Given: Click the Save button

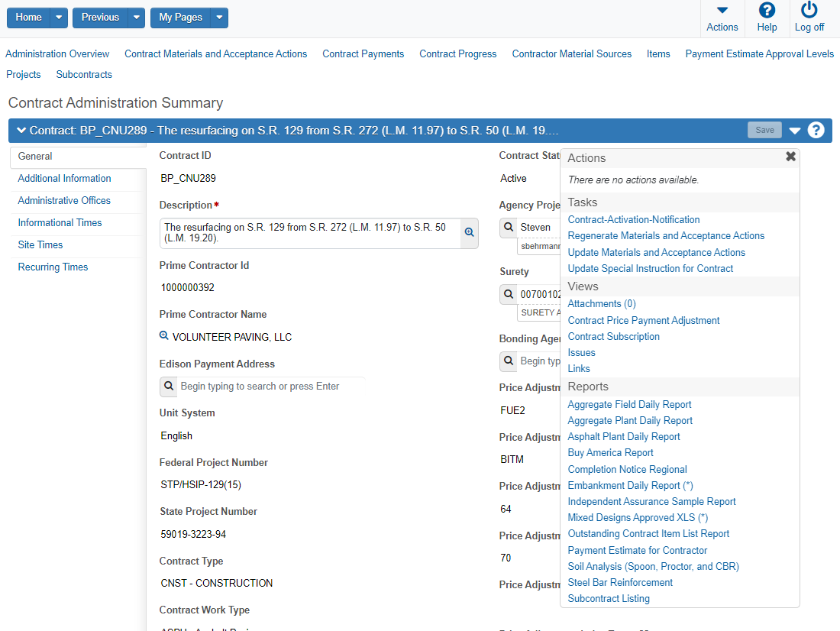Looking at the screenshot, I should 764,130.
